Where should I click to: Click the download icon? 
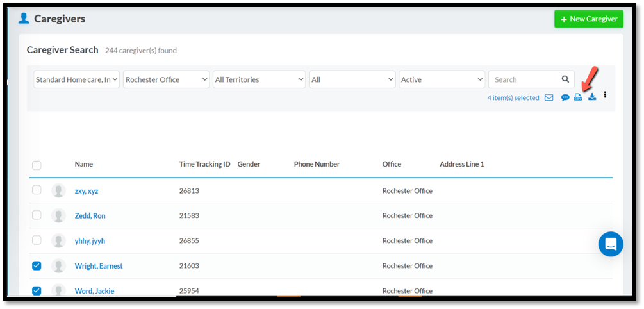[592, 97]
